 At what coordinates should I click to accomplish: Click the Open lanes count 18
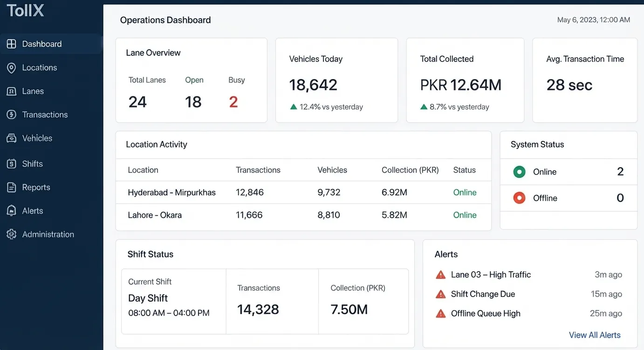(x=193, y=102)
